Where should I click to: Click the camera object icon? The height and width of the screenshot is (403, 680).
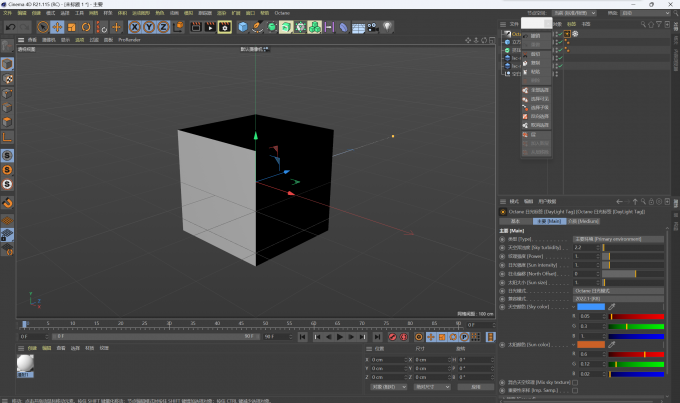click(373, 27)
